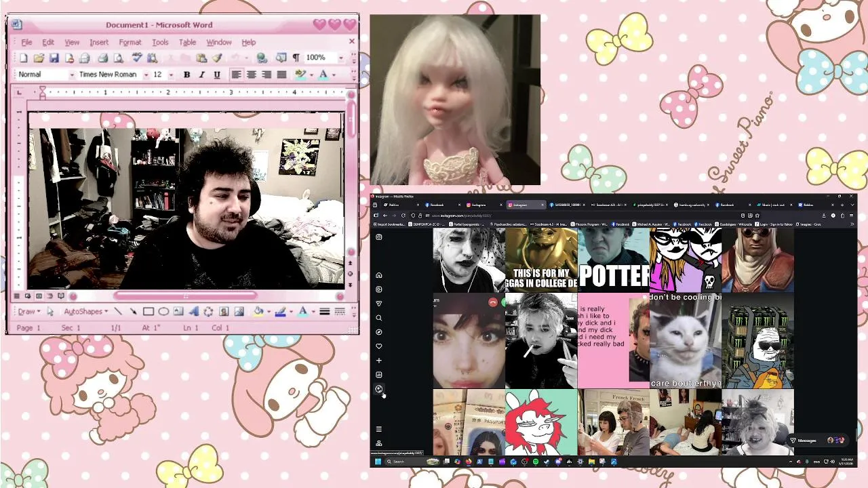Select the Rectangle drawing tool
868x488 pixels.
click(x=149, y=312)
